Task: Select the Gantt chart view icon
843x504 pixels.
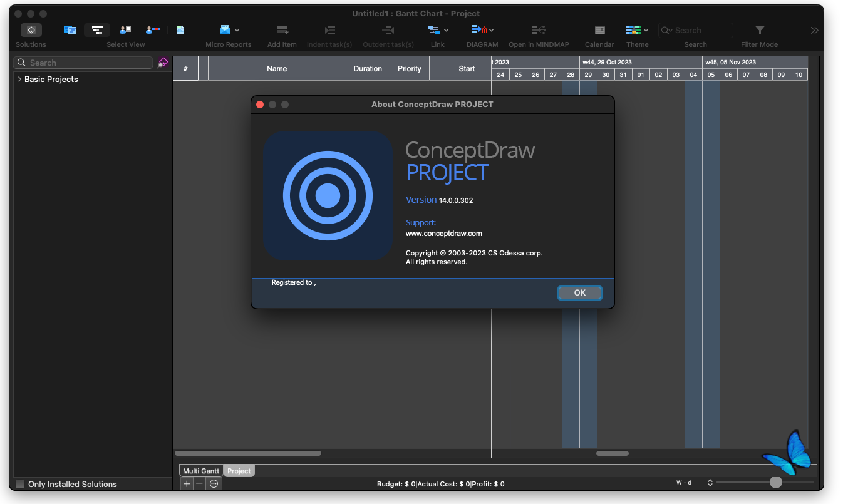Action: pos(98,30)
